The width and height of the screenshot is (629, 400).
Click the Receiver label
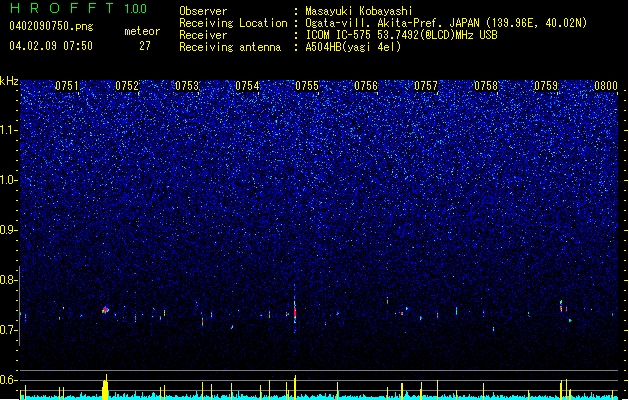pos(203,35)
